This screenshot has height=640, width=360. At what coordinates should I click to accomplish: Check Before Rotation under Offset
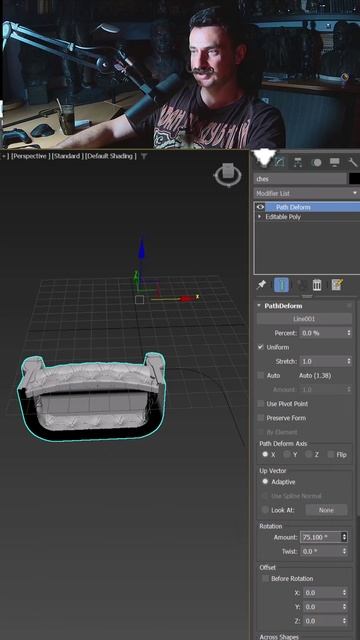tap(265, 578)
